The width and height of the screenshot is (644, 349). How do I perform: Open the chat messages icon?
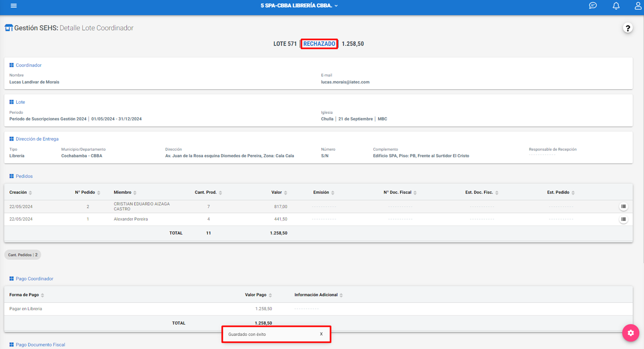tap(593, 5)
